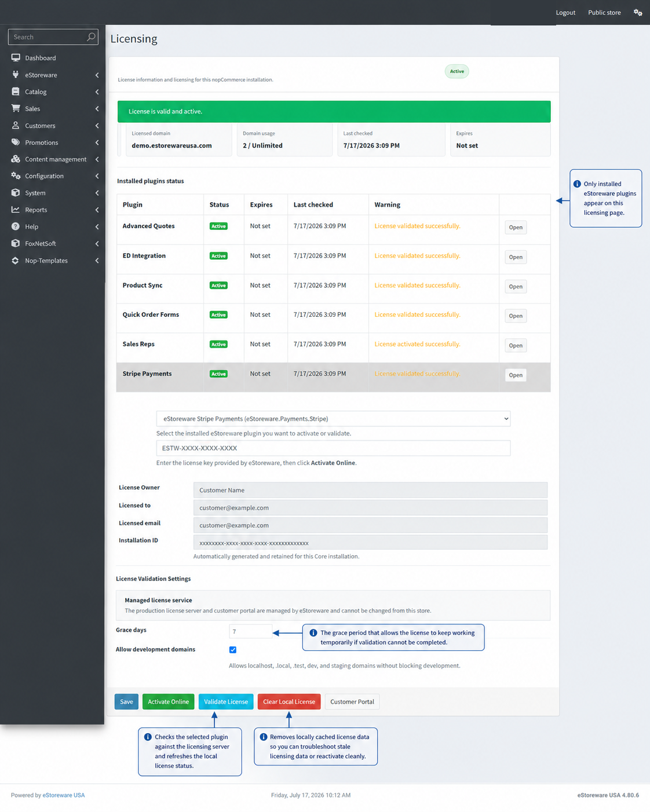The height and width of the screenshot is (812, 650).
Task: Expand the Content management menu chevron
Action: tap(97, 159)
